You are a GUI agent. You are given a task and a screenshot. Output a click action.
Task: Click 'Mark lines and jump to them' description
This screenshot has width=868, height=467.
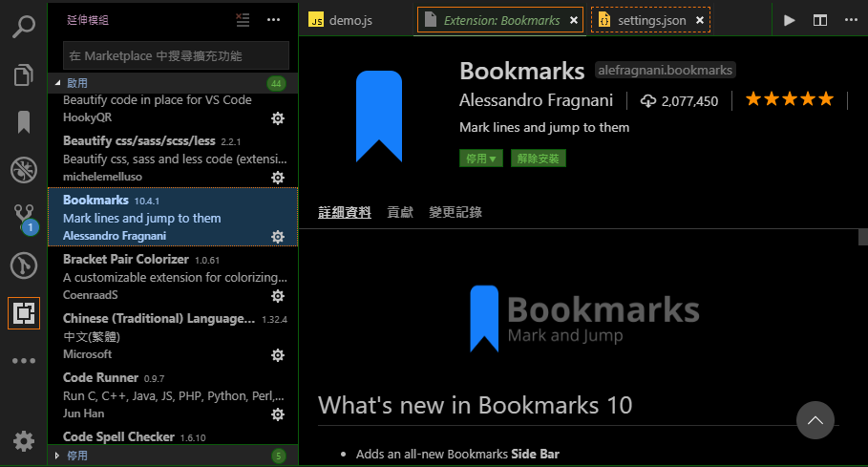point(544,128)
